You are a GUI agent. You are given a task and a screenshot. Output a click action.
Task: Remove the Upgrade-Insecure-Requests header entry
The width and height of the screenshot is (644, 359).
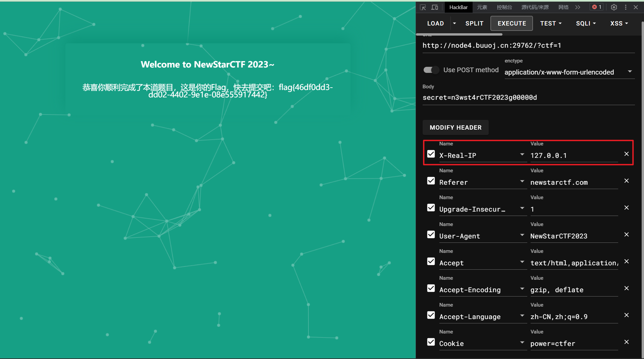click(x=626, y=208)
